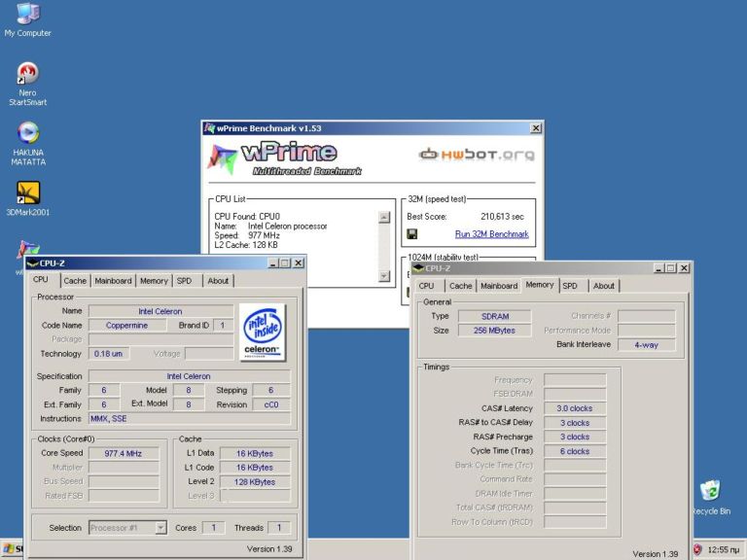The width and height of the screenshot is (747, 560).
Task: Click the 6 clocks cycle time value
Action: coord(575,451)
